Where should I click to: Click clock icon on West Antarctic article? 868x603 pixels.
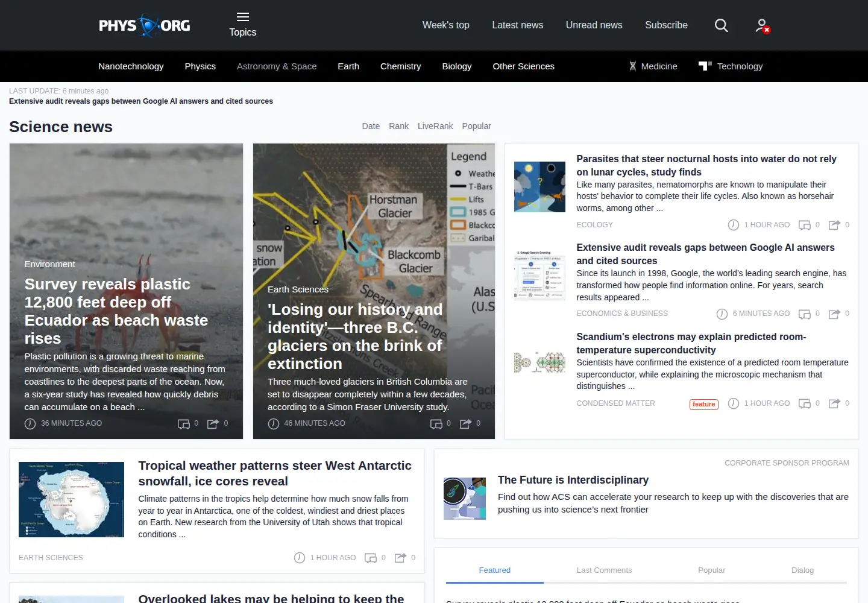[x=300, y=558]
